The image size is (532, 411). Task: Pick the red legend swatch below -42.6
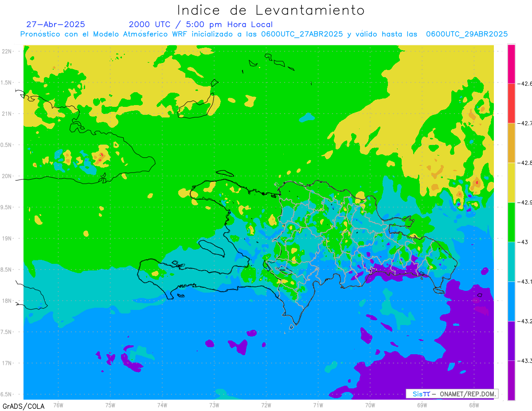[511, 103]
